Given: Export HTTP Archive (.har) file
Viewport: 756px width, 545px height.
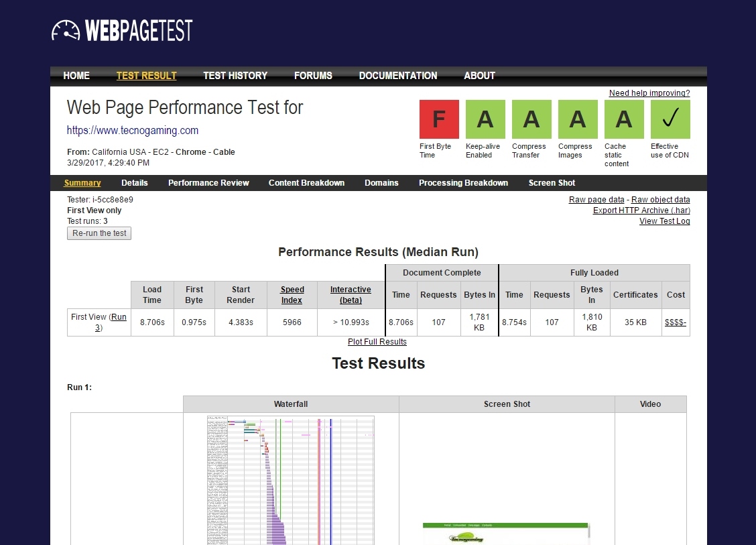Looking at the screenshot, I should click(x=641, y=210).
